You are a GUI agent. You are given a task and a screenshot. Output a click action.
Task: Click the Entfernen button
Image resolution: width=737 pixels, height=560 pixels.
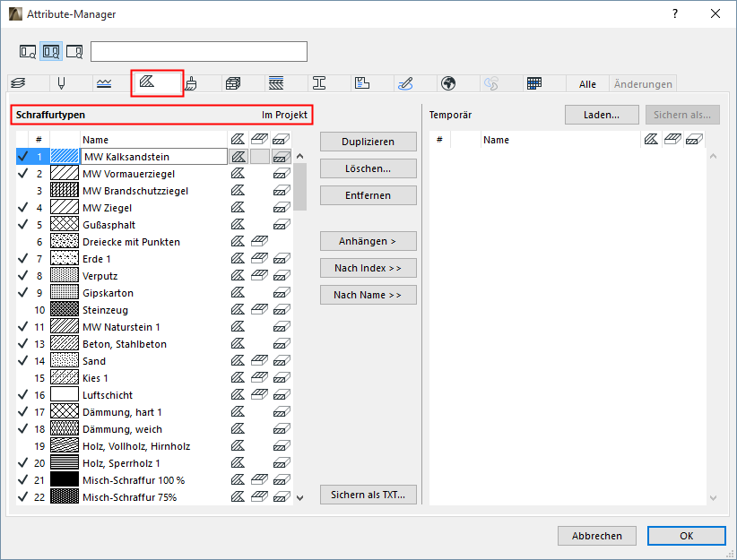368,195
